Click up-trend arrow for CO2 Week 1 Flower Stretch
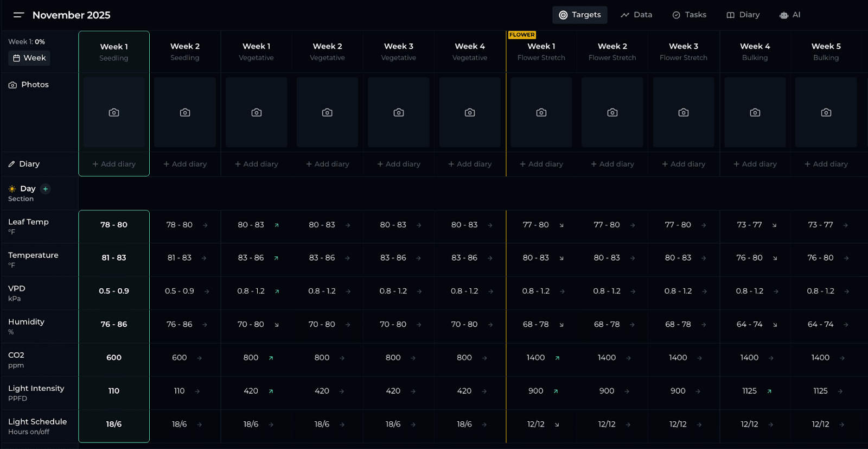 [557, 358]
